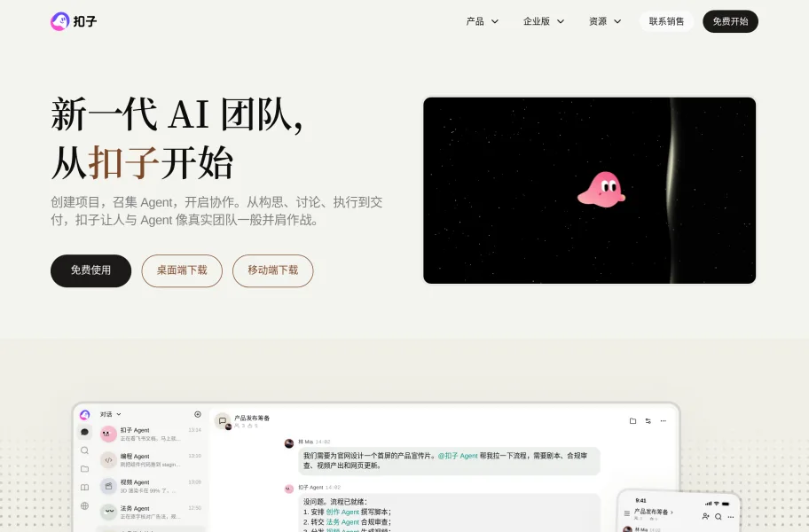Click the brown 扣子 word in heading
The image size is (809, 532).
(123, 162)
